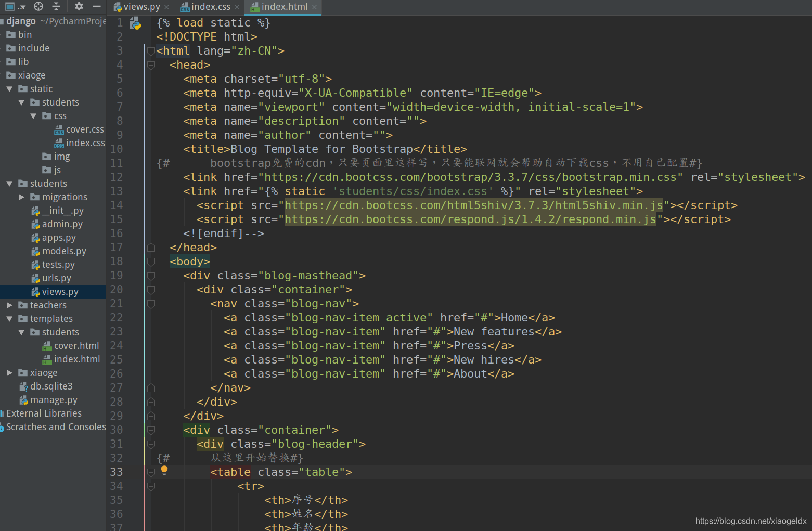Collapse the students app folder arrow
Image resolution: width=812 pixels, height=531 pixels.
(x=9, y=184)
